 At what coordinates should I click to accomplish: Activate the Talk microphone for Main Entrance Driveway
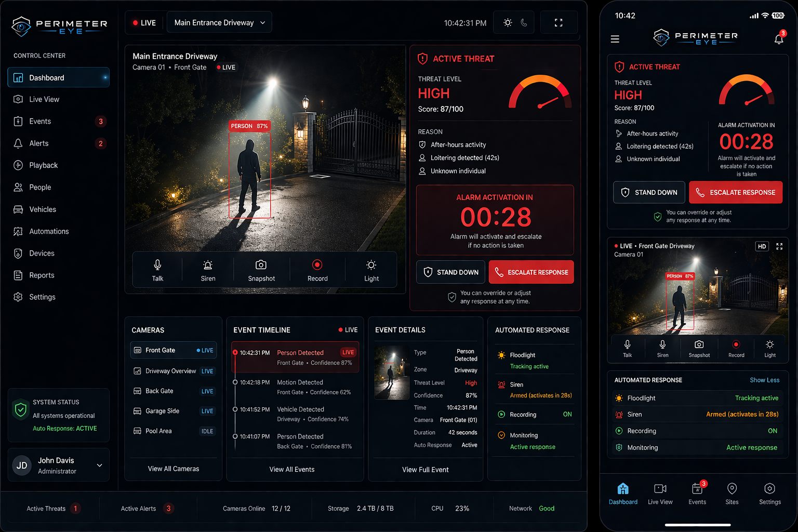tap(157, 270)
